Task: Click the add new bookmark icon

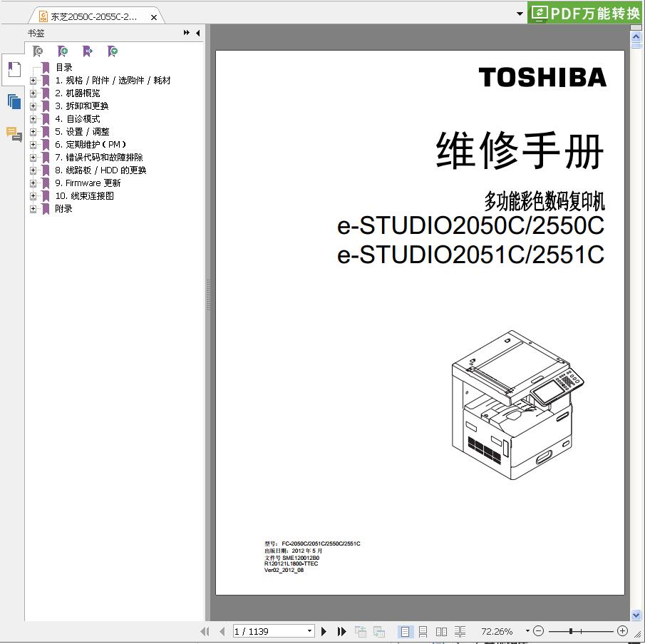Action: 63,51
